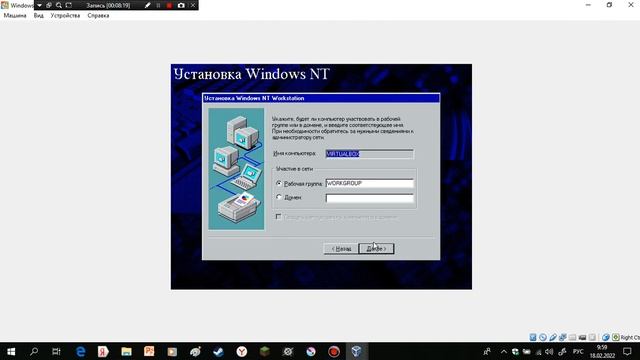Click the Далее button in setup dialog
This screenshot has height=360, width=640.
pyautogui.click(x=376, y=249)
